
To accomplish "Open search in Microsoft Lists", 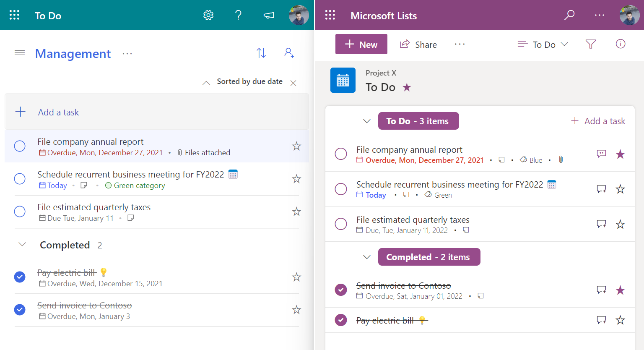I will tap(569, 16).
